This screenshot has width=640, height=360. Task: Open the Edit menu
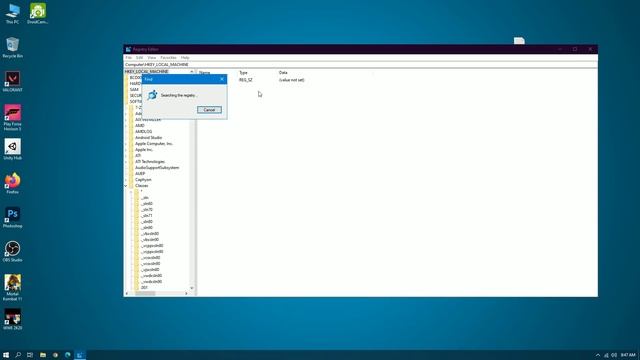point(140,58)
